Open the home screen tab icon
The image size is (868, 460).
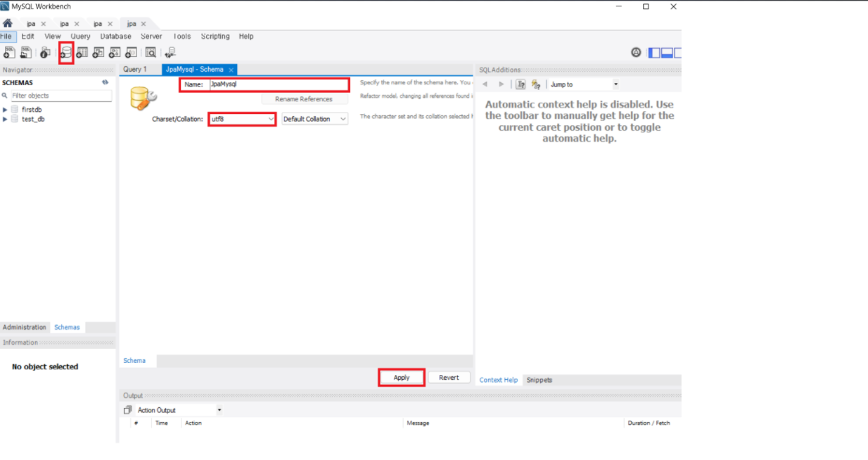(8, 23)
